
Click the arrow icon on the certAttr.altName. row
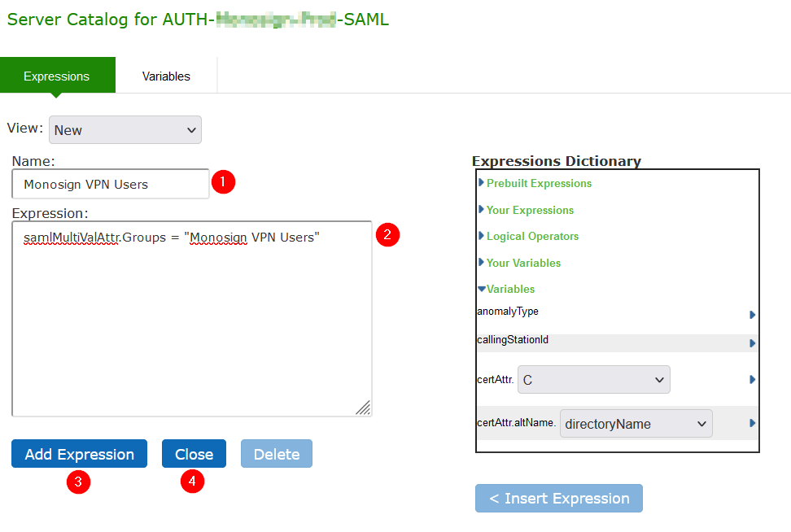click(x=752, y=423)
